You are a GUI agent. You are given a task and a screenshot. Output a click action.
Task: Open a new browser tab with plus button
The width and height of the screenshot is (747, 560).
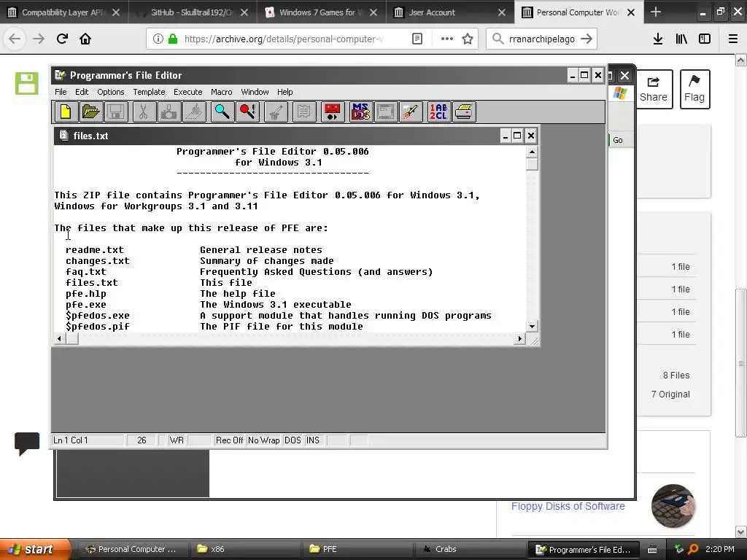[x=656, y=12]
